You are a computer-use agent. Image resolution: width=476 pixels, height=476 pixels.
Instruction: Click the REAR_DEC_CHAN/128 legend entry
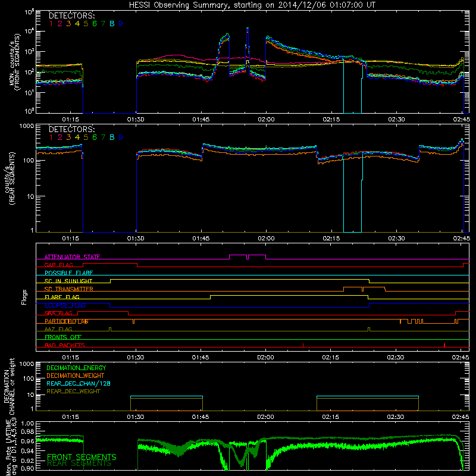pyautogui.click(x=79, y=383)
